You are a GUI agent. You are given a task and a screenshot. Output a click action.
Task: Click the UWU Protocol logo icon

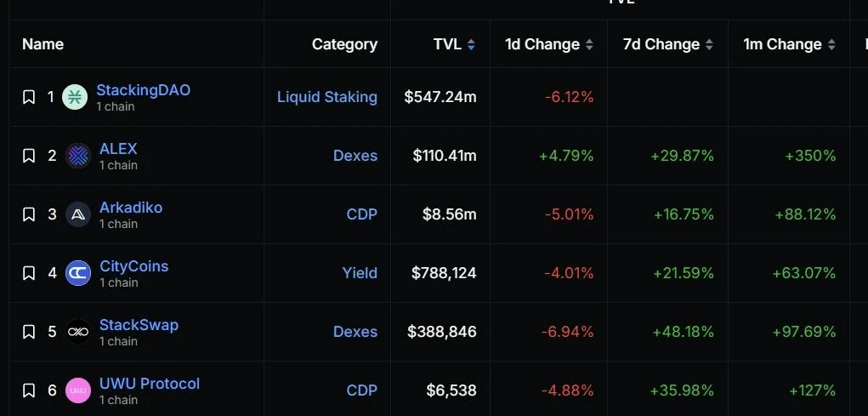click(x=78, y=390)
